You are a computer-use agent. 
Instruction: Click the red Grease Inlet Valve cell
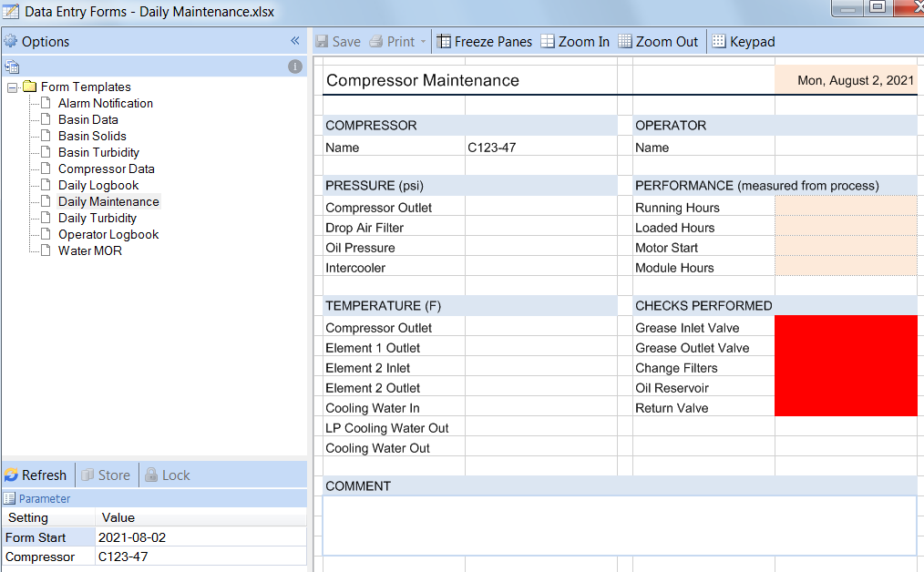coord(846,326)
